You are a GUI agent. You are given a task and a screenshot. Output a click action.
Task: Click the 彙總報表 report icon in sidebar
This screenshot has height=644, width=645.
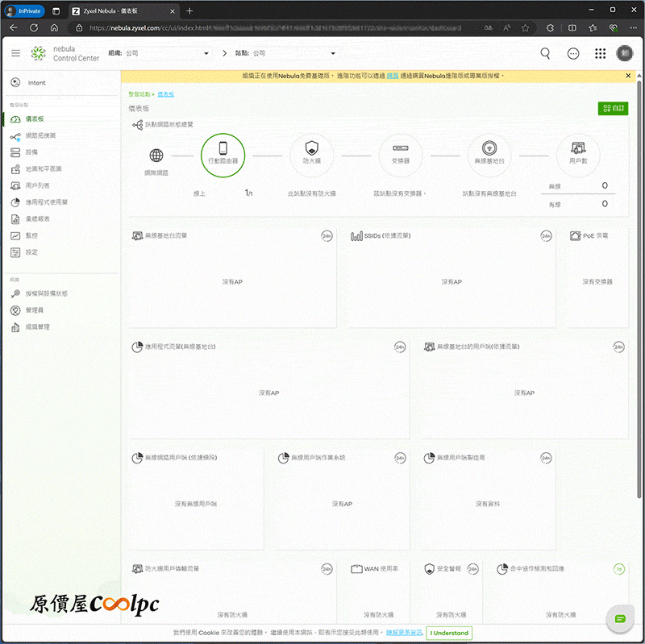[x=15, y=218]
